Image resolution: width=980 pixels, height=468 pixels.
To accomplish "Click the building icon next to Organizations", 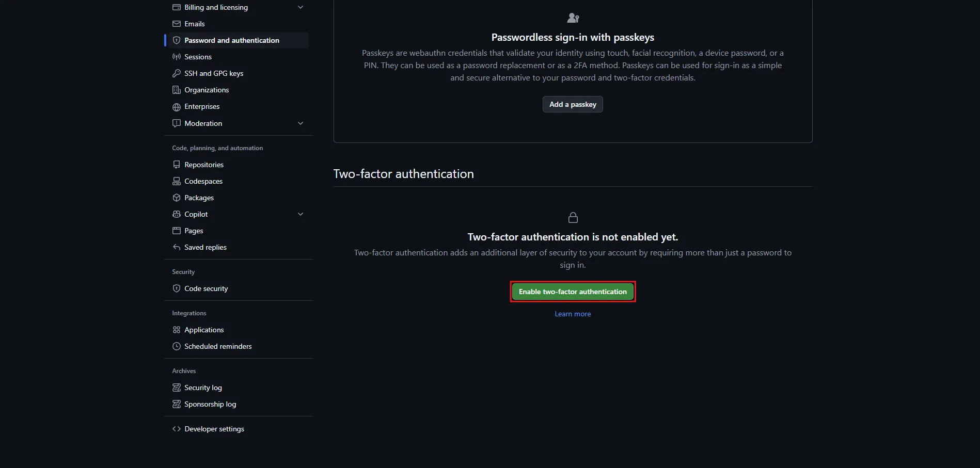I will 177,90.
